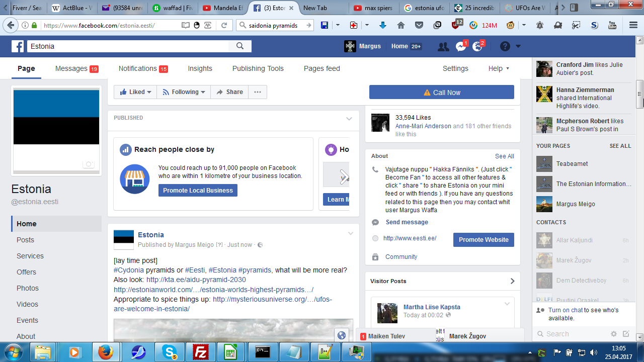The image size is (644, 362).
Task: Open the Firefox hamburger menu
Action: click(x=633, y=25)
